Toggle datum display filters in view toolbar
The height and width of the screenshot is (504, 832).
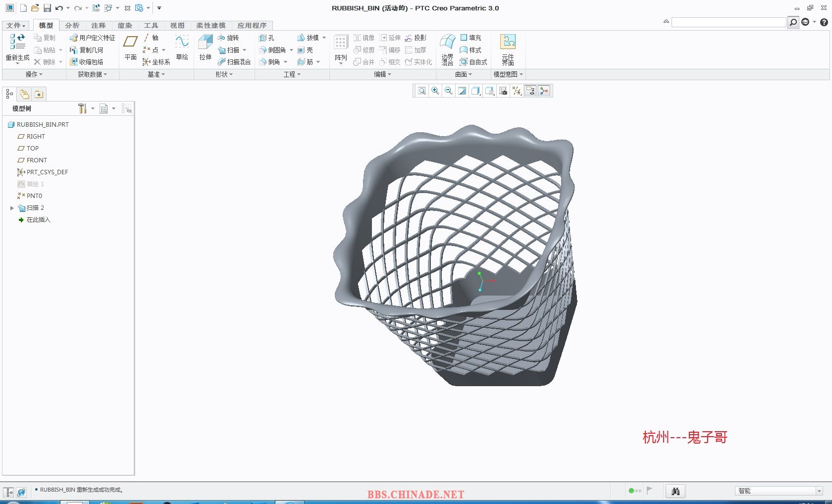517,91
